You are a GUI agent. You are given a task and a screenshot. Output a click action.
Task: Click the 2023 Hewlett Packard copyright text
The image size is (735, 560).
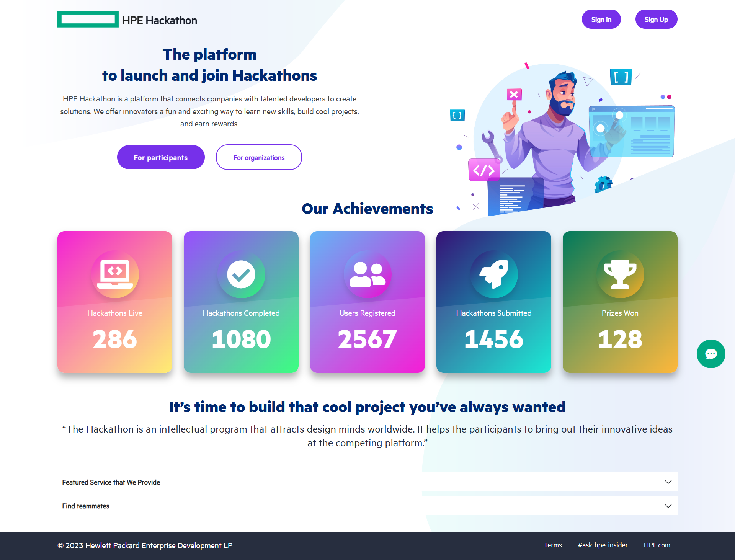[x=145, y=545]
